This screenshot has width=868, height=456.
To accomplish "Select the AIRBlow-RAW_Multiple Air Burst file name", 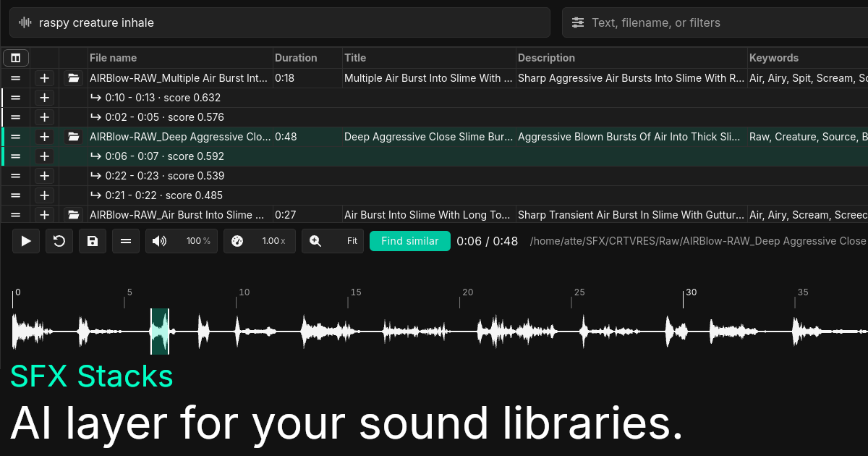I will click(179, 78).
